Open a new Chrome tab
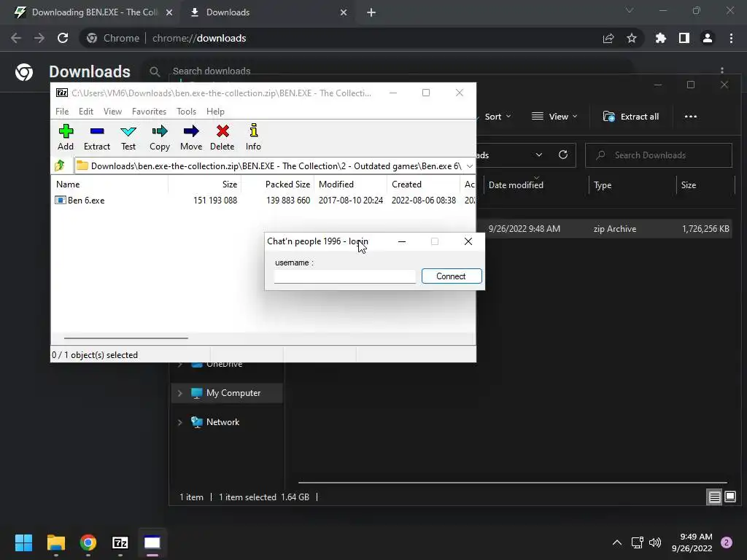Image resolution: width=747 pixels, height=560 pixels. tap(371, 12)
